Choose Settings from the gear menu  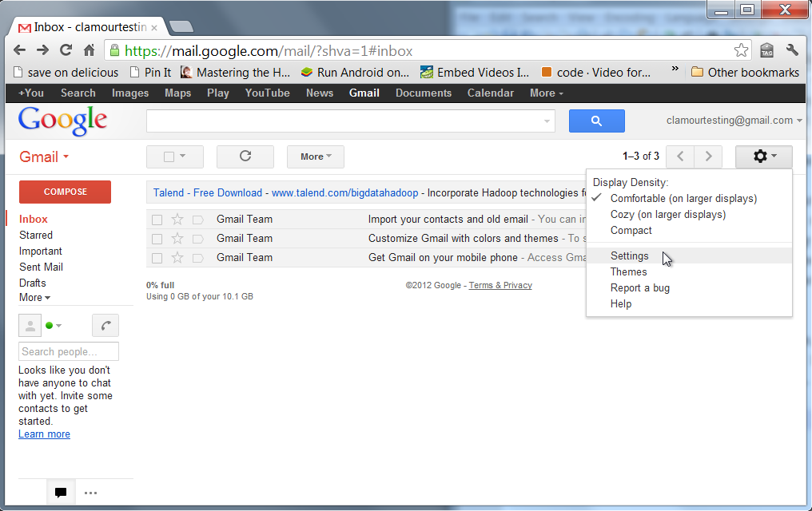click(x=629, y=256)
